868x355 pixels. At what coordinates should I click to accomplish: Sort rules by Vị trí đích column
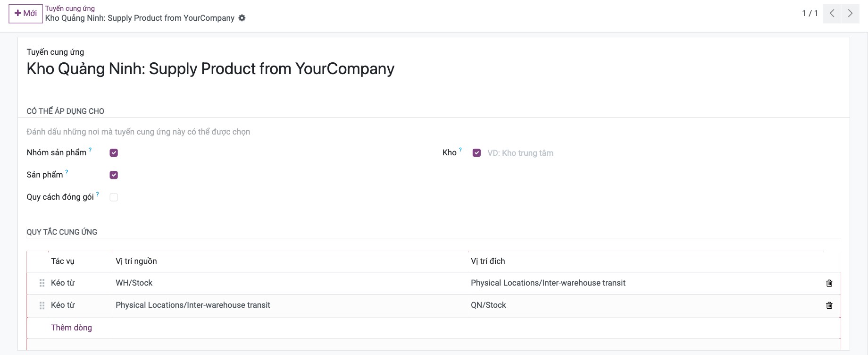click(488, 261)
